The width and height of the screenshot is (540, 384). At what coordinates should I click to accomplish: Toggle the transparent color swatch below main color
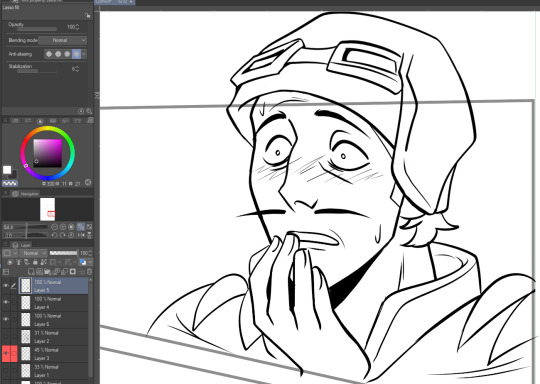point(10,183)
